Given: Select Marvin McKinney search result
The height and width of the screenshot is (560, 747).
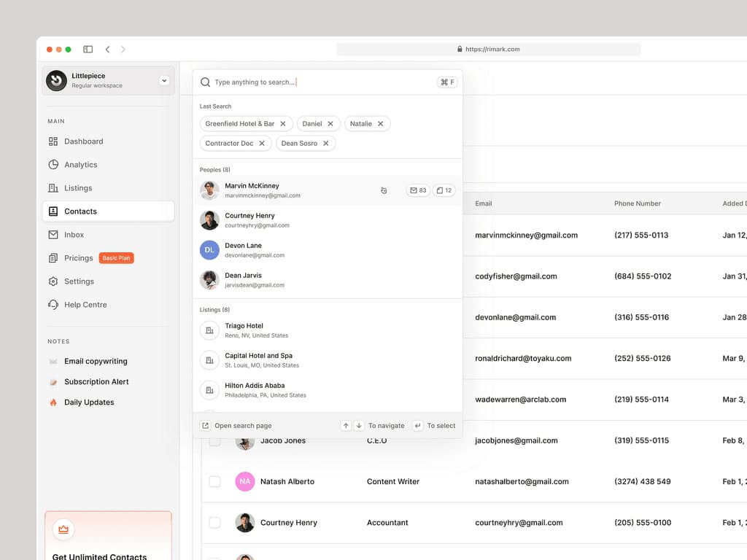Looking at the screenshot, I should (x=328, y=190).
